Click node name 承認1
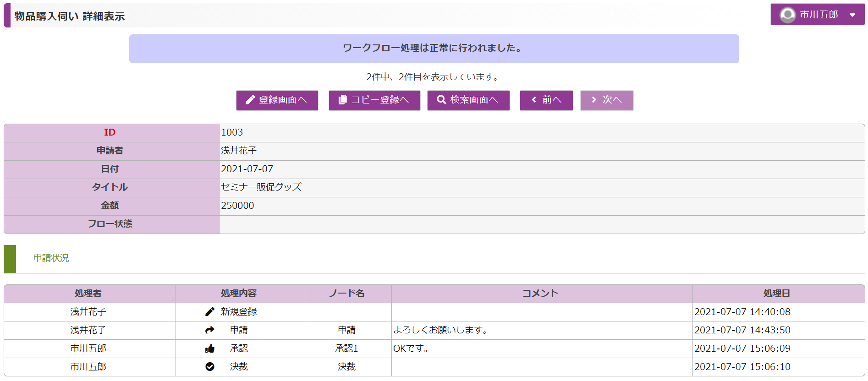The width and height of the screenshot is (868, 381). tap(346, 348)
